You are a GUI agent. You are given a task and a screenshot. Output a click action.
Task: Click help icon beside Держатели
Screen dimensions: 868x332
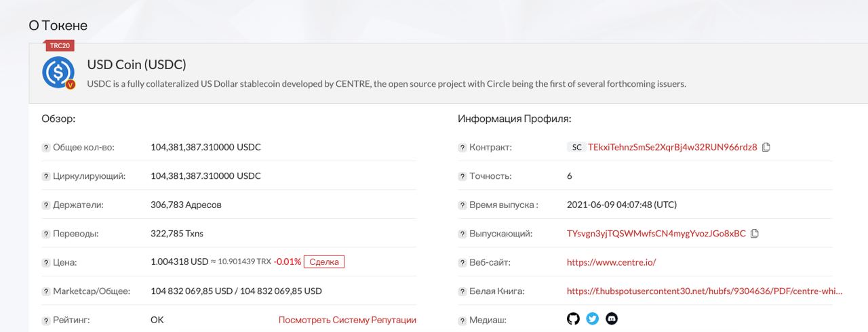(46, 205)
